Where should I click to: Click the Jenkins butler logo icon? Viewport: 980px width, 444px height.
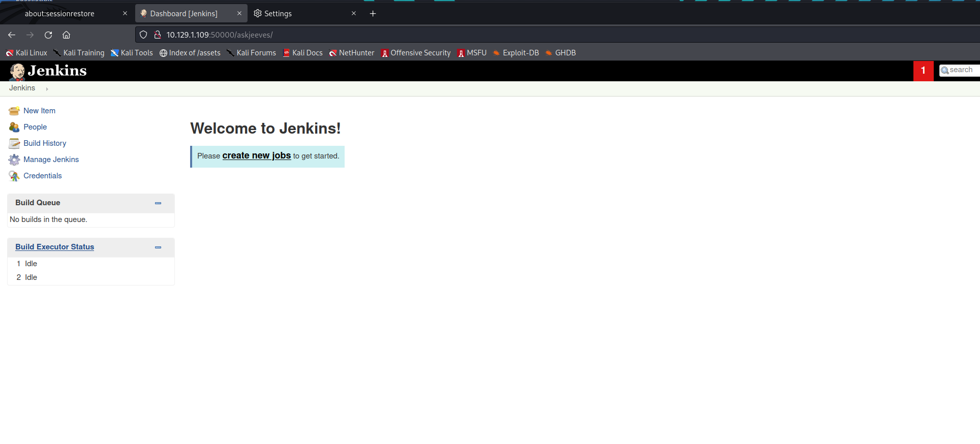(17, 72)
